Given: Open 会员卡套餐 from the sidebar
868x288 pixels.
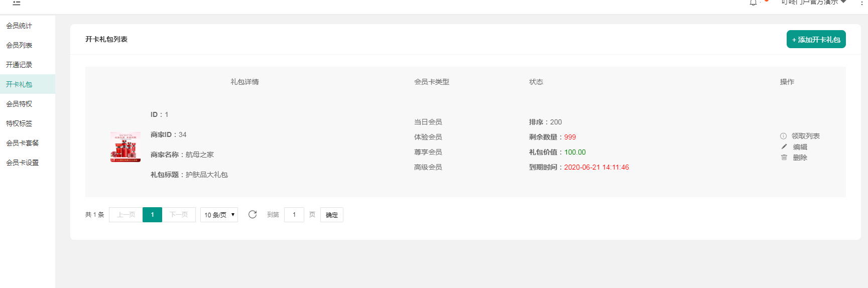Looking at the screenshot, I should click(x=22, y=143).
